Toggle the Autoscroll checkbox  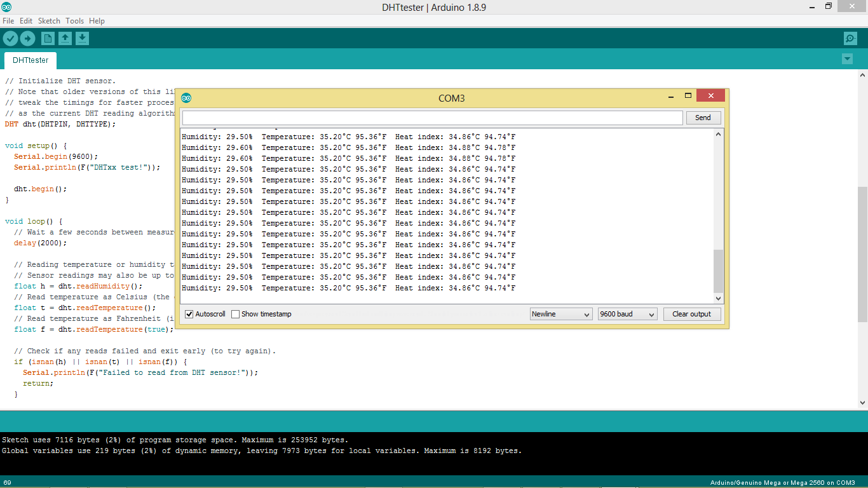(x=189, y=314)
